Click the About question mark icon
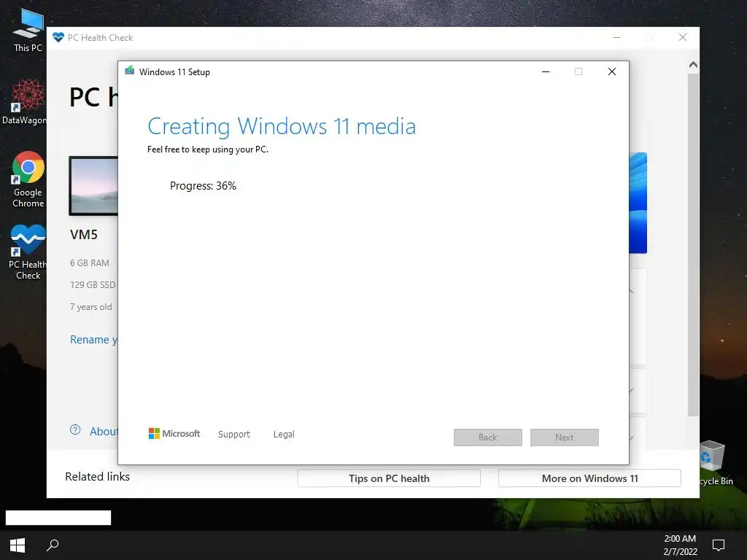The image size is (747, 560). tap(75, 430)
